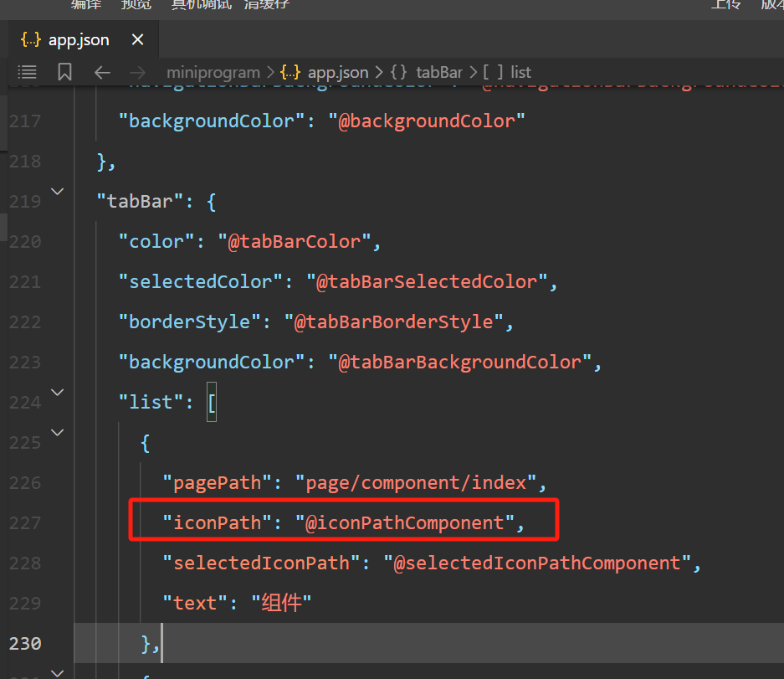Screen dimensions: 784x679
Task: Click the brackets icon before list breadcrumb
Action: (x=493, y=73)
